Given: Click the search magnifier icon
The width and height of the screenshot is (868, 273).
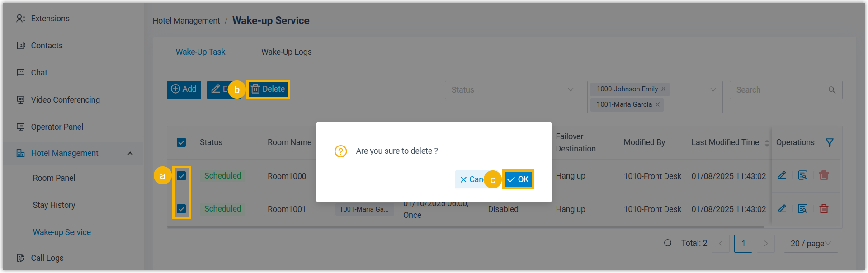Looking at the screenshot, I should (832, 90).
